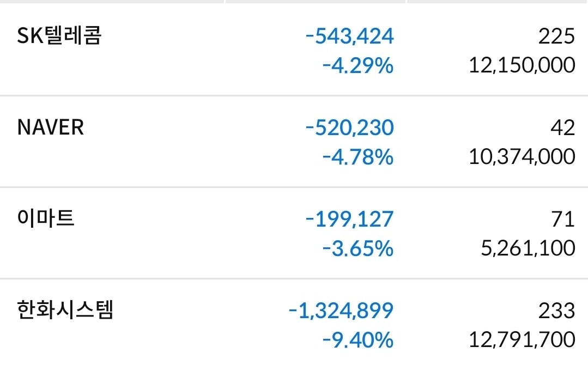Select the 한화시스템 stock name
Image resolution: width=588 pixels, height=365 pixels.
tap(65, 310)
